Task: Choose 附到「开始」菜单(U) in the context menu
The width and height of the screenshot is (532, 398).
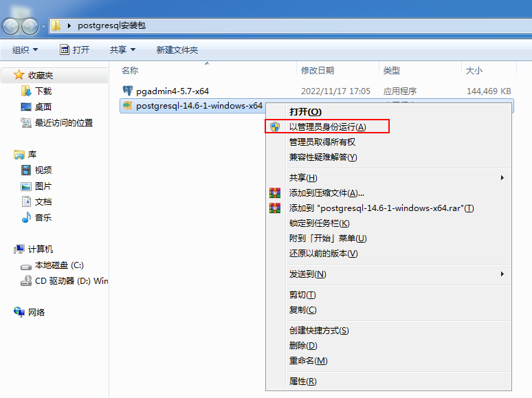Action: [x=328, y=239]
